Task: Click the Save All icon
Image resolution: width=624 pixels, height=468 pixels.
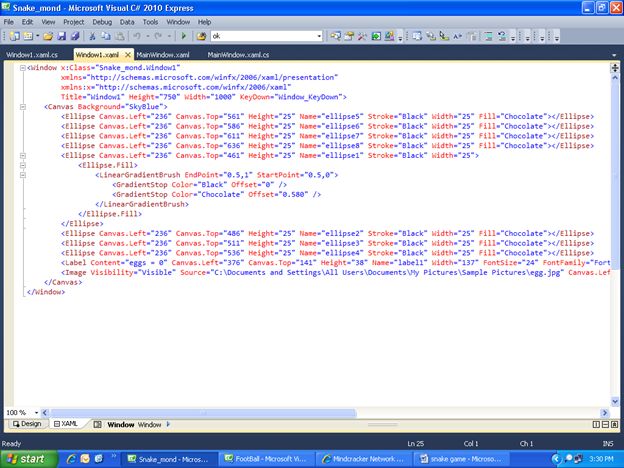Action: 75,36
